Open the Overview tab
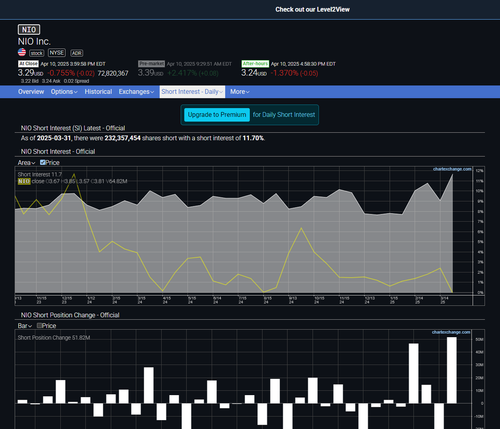500x429 pixels. tap(31, 92)
